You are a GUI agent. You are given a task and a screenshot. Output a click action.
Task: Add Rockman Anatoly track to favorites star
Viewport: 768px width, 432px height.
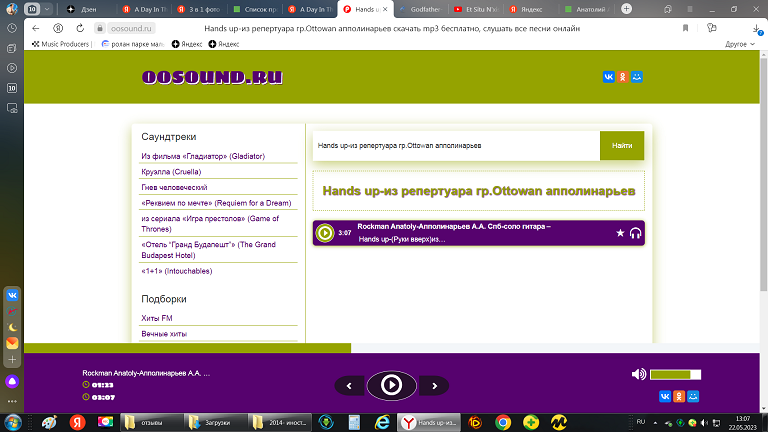tap(620, 233)
